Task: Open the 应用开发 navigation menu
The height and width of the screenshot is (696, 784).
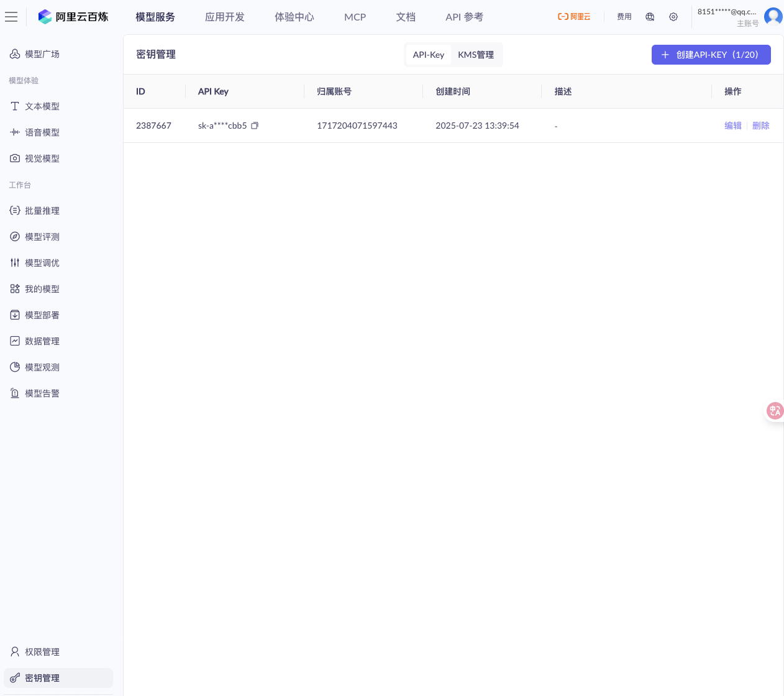Action: click(225, 17)
